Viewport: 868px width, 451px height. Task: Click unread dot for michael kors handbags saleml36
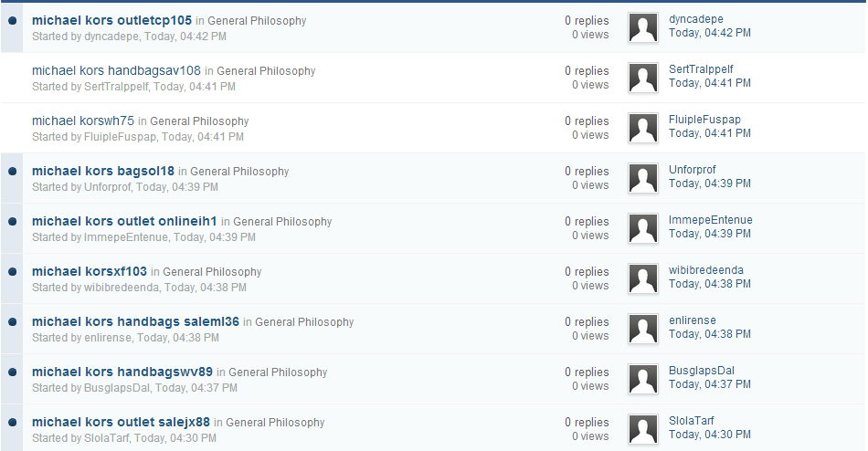coord(12,321)
